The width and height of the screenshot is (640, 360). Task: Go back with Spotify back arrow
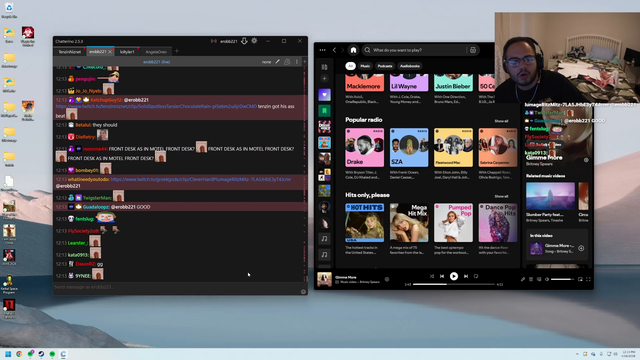tap(334, 50)
